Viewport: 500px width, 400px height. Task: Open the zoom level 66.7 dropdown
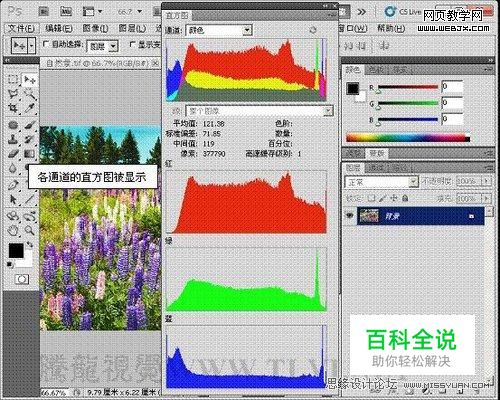point(140,12)
